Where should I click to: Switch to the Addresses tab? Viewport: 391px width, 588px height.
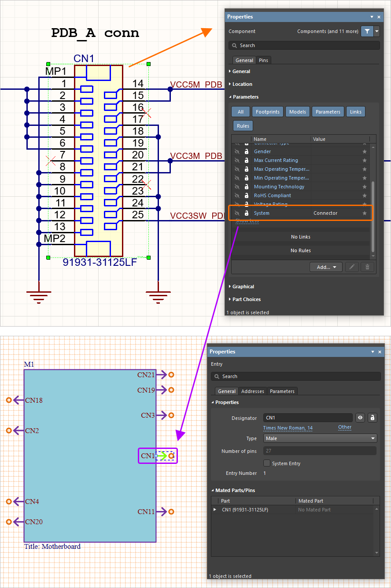point(253,391)
